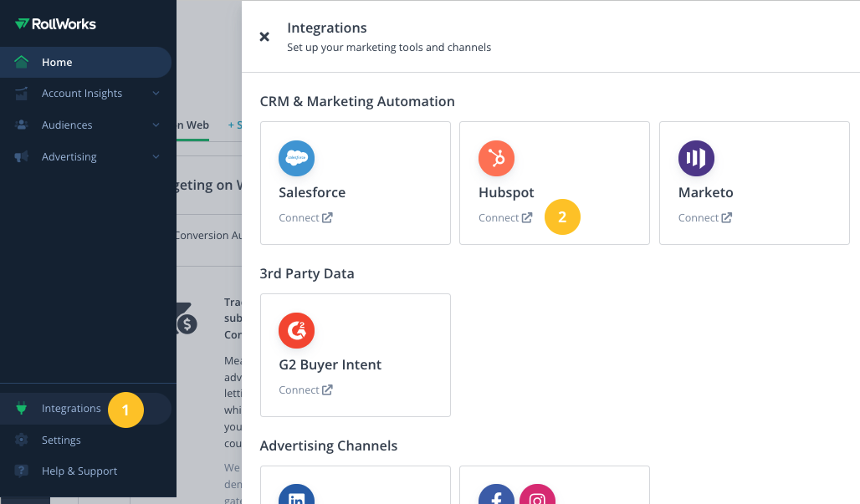Click the Audiences people icon
The width and height of the screenshot is (860, 504).
22,125
